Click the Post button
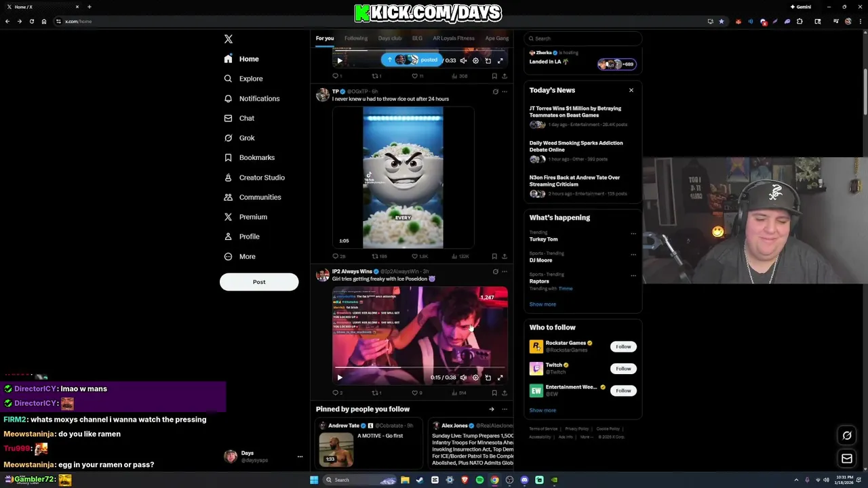 (x=259, y=282)
